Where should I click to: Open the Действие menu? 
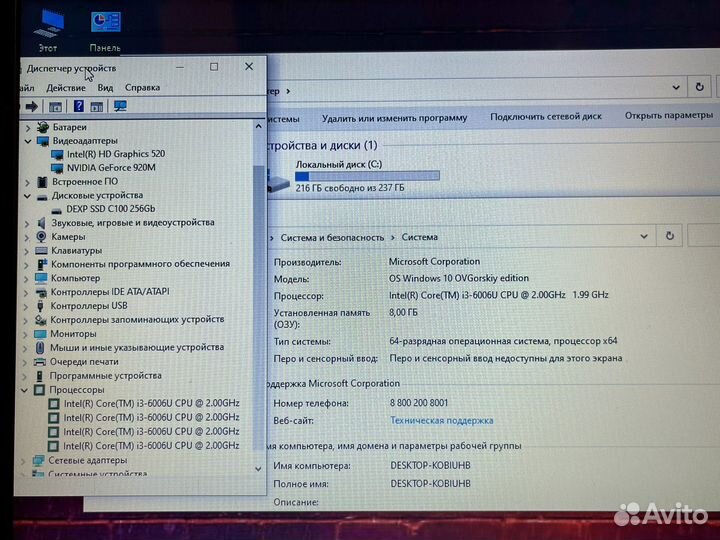[66, 88]
